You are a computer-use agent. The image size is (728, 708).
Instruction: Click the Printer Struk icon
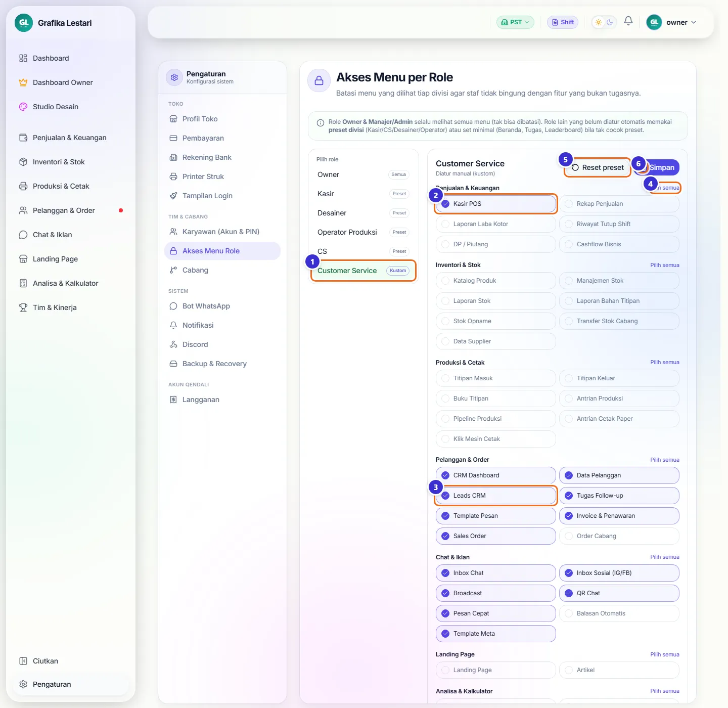pos(173,176)
